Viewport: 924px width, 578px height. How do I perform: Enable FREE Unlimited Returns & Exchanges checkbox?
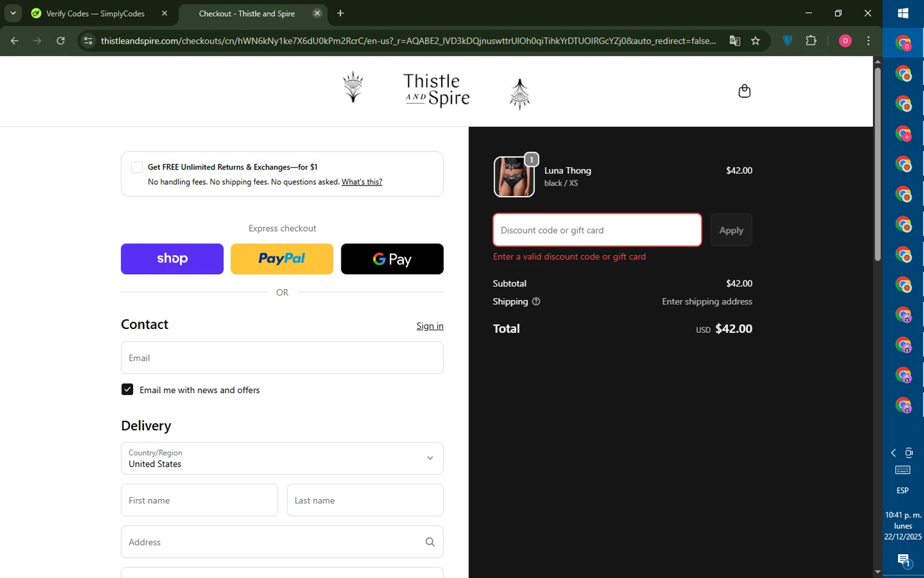(137, 167)
